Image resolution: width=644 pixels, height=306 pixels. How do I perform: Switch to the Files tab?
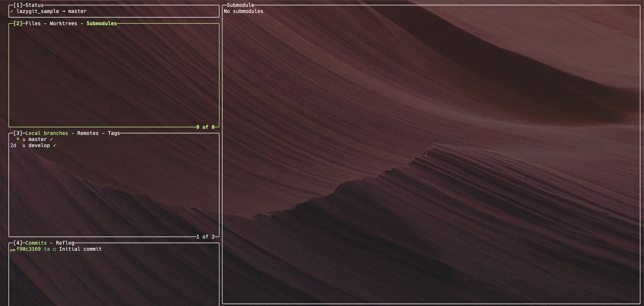click(x=33, y=23)
